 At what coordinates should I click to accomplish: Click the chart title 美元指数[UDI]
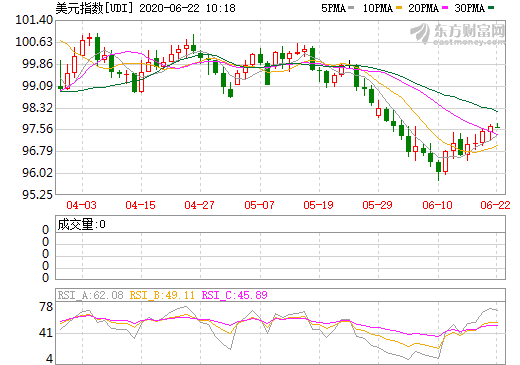[94, 8]
